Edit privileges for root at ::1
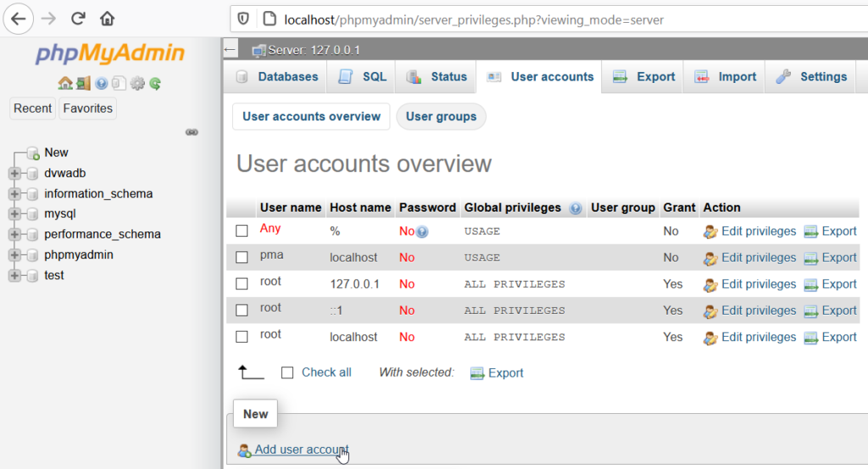 [749, 310]
